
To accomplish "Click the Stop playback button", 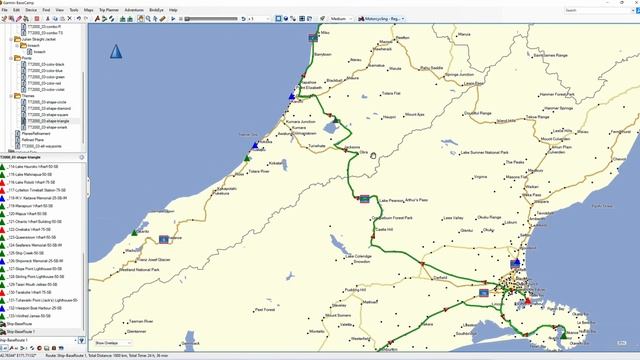I will (180, 19).
